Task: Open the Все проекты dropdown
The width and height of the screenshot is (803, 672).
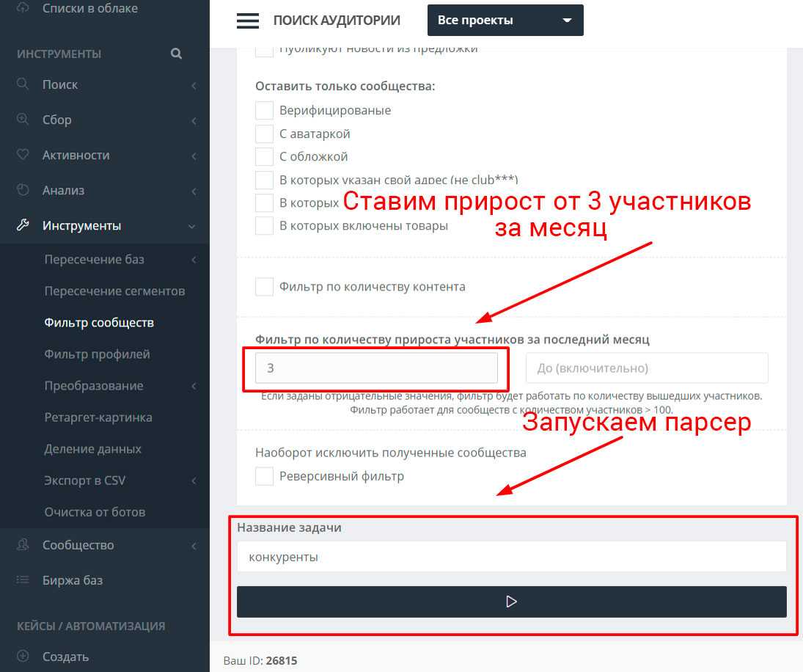Action: (x=505, y=21)
